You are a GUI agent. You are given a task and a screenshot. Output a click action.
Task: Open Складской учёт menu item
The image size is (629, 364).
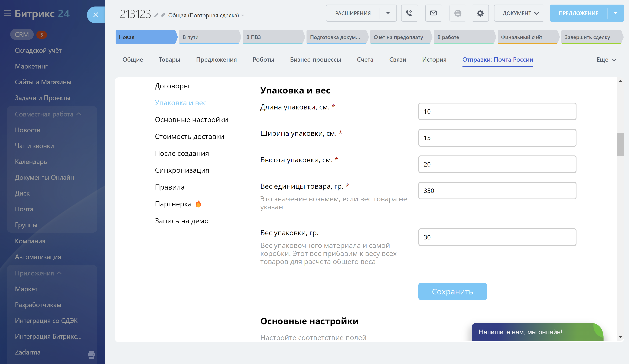tap(38, 50)
